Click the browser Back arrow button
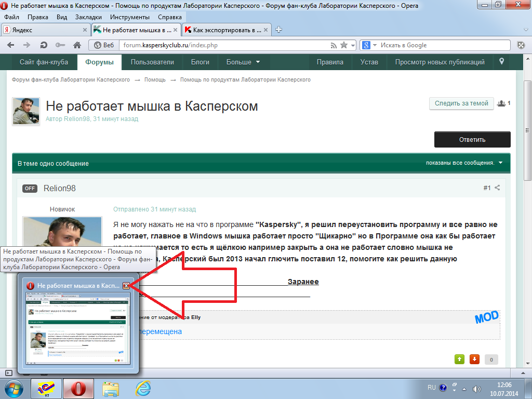 10,45
